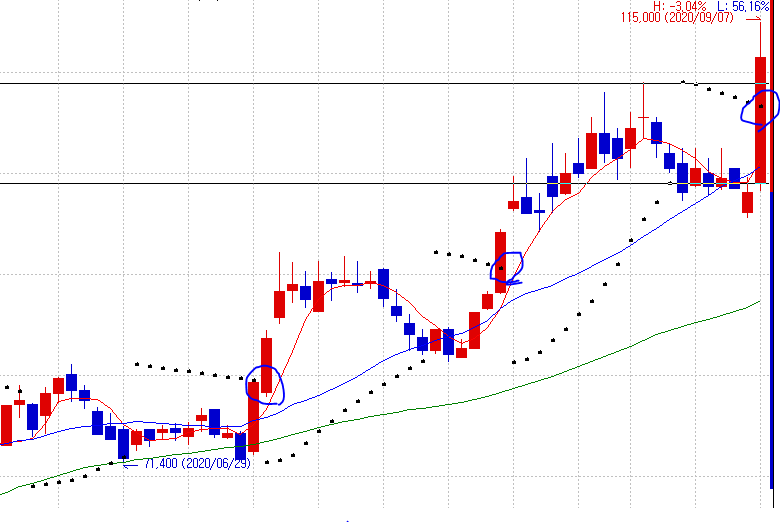This screenshot has width=780, height=522.
Task: Click the blue vertical bar at right edge
Action: click(x=774, y=338)
